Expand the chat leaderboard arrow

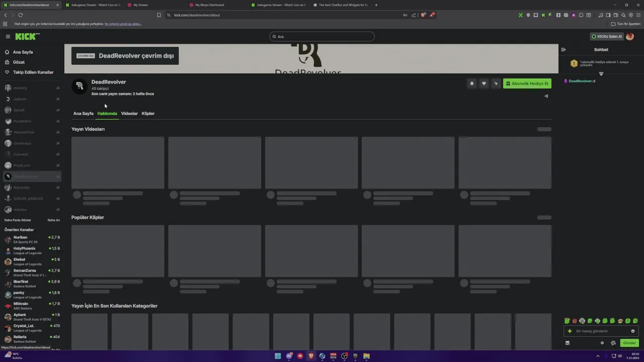pos(601,74)
